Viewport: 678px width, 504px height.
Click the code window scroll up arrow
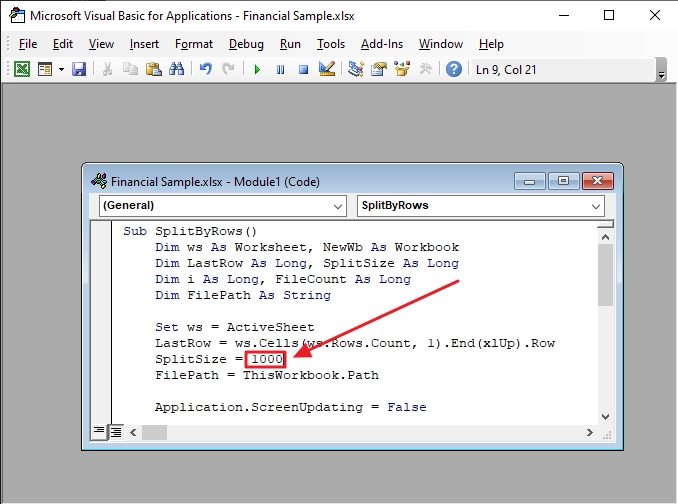[x=605, y=237]
